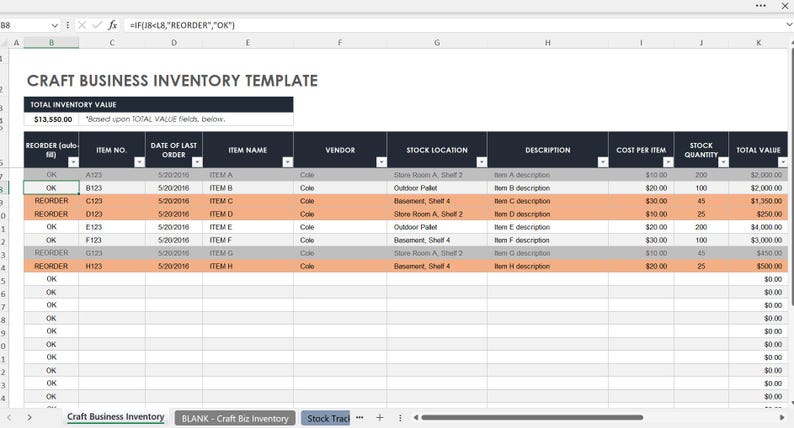This screenshot has width=794, height=428.
Task: Select cell B123 item number
Action: [x=112, y=188]
